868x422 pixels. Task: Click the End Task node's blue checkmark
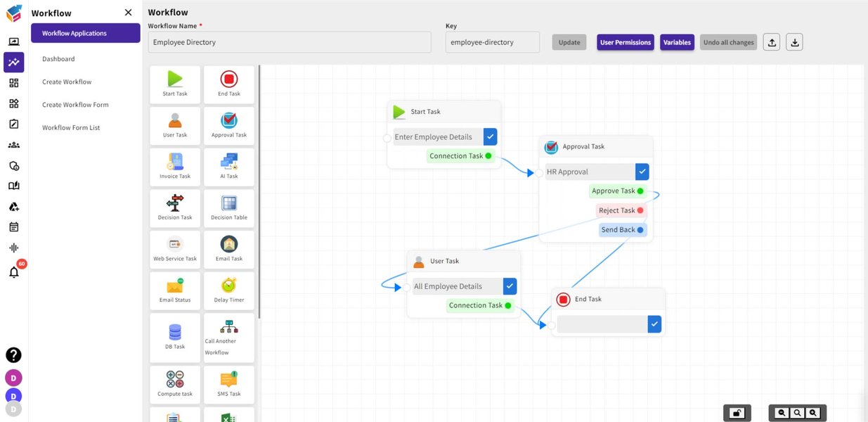tap(654, 324)
